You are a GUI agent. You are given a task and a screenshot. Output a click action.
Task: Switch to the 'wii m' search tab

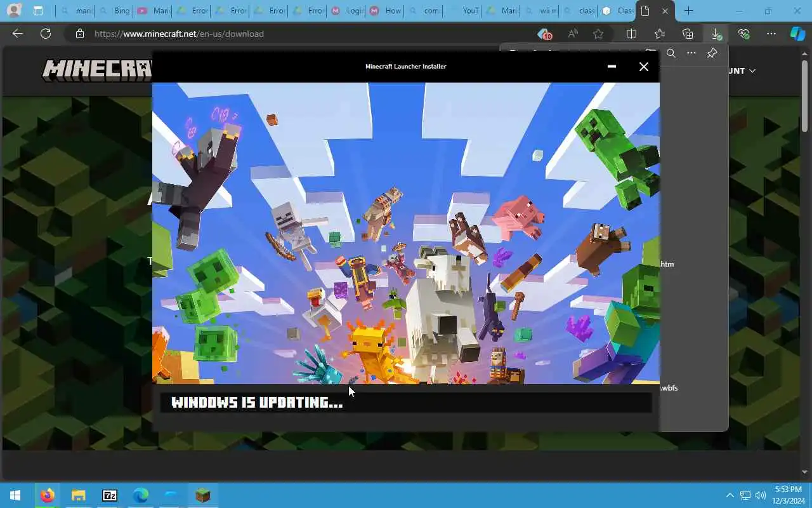(x=539, y=11)
